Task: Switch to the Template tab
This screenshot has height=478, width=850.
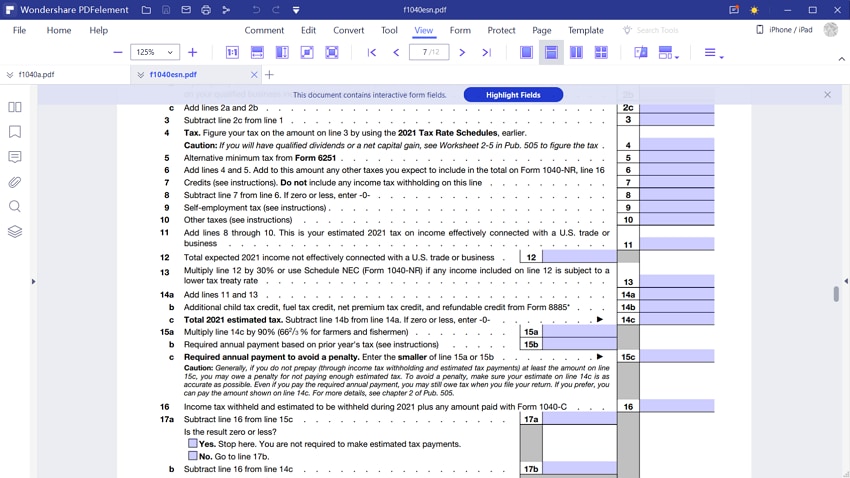Action: coord(586,30)
